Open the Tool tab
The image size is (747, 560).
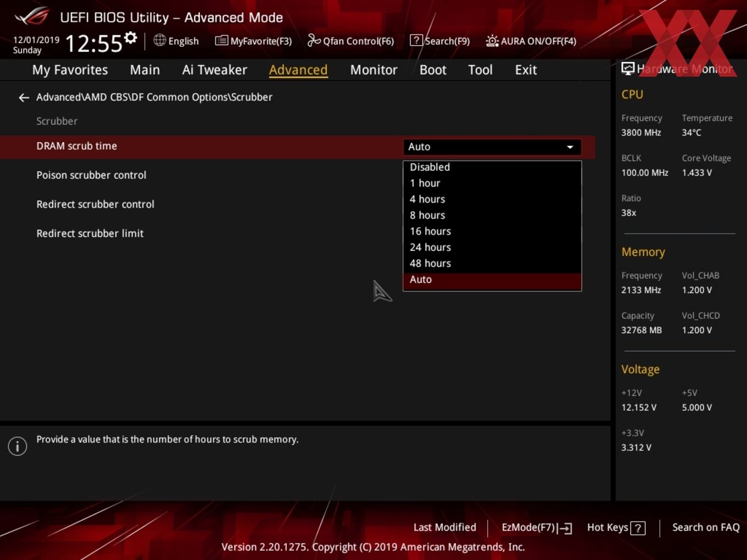click(480, 70)
